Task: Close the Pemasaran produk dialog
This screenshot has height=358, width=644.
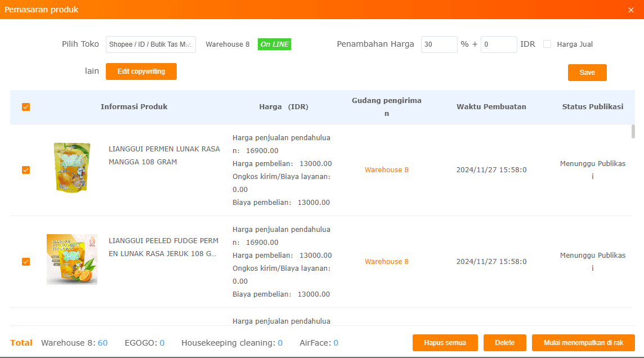Action: click(x=630, y=10)
